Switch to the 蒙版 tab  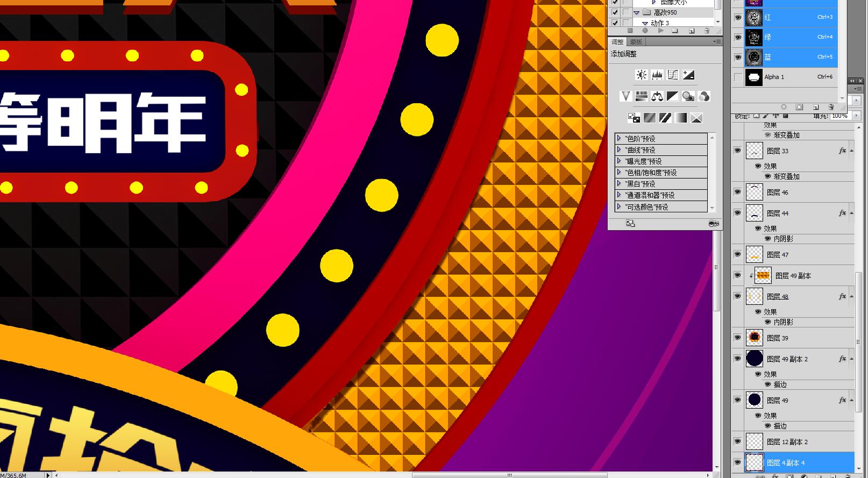pos(636,42)
